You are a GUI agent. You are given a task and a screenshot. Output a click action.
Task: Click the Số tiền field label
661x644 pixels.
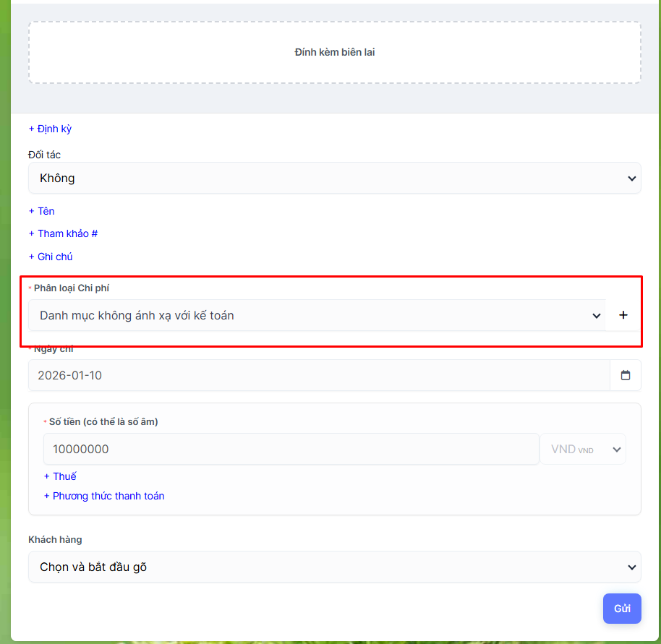tap(103, 421)
